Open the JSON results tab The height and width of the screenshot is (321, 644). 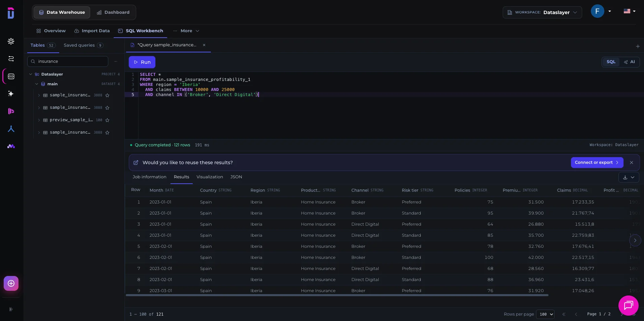pos(236,177)
